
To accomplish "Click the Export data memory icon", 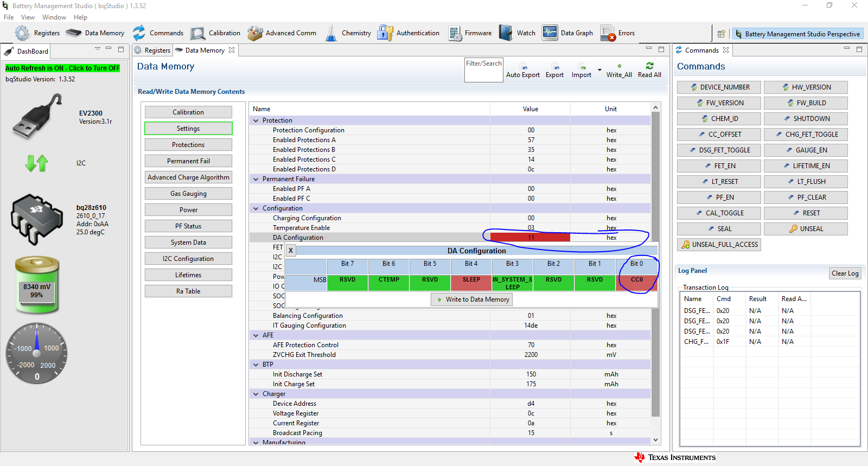I will (x=554, y=71).
